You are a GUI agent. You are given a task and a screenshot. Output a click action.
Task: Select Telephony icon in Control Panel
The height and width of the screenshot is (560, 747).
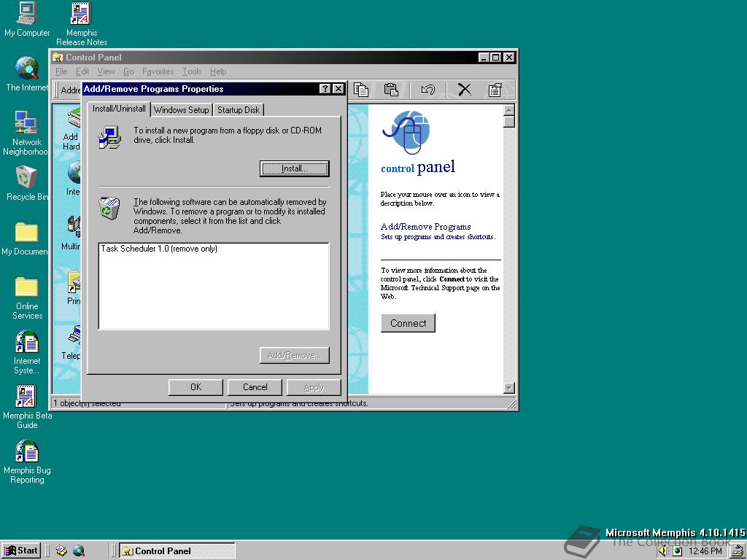[71, 342]
